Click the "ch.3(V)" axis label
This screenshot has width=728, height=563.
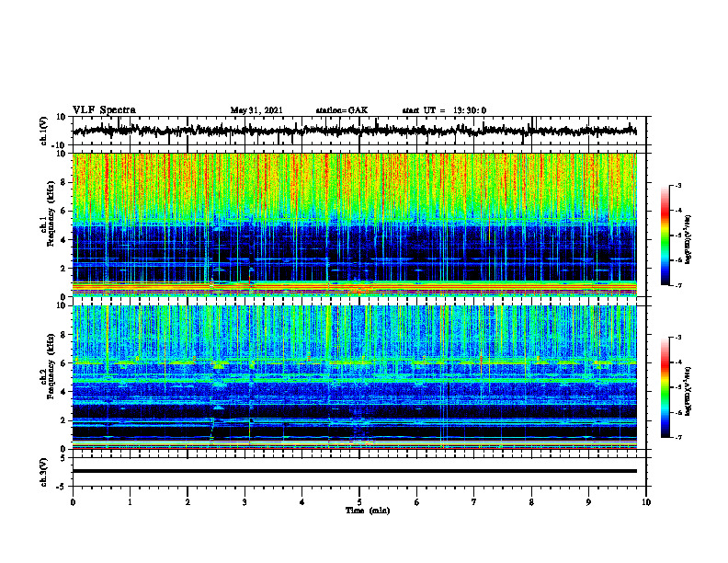point(44,473)
